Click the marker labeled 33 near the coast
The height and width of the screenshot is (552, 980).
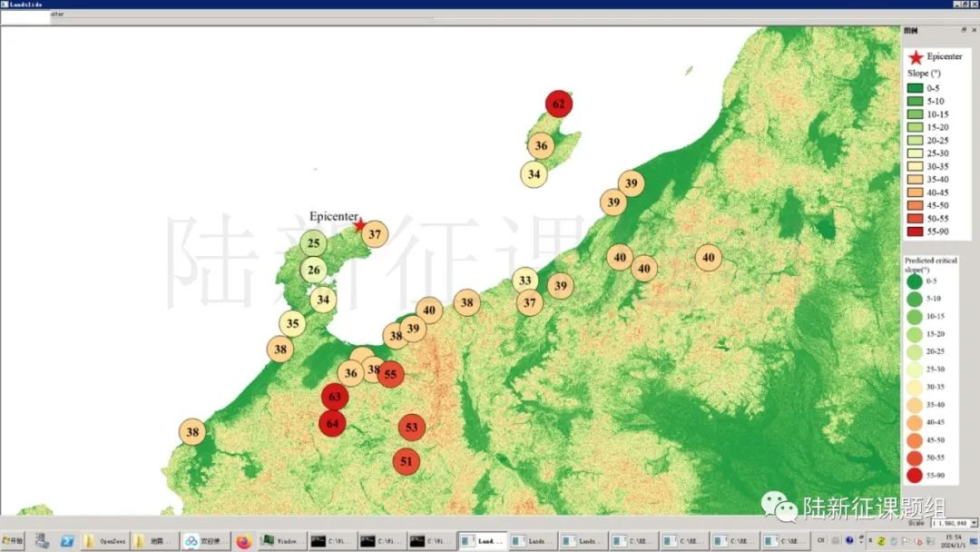click(524, 280)
